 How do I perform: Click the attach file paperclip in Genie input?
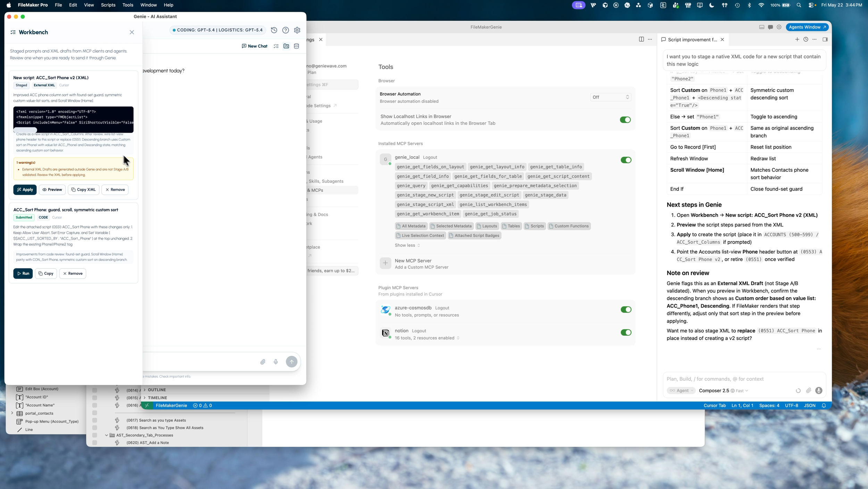tap(263, 362)
